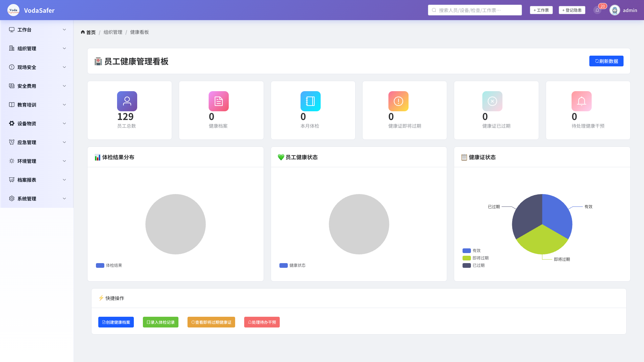
Task: Click the 创建健康档案 button
Action: click(x=116, y=322)
